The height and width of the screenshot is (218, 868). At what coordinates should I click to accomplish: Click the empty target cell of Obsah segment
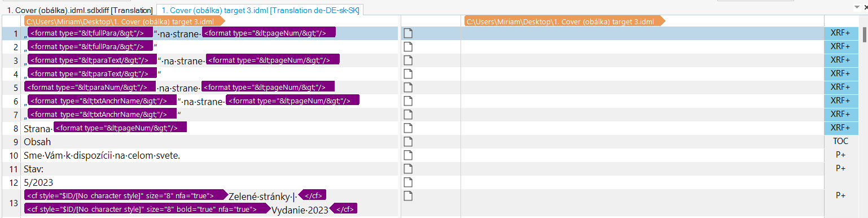coord(642,142)
